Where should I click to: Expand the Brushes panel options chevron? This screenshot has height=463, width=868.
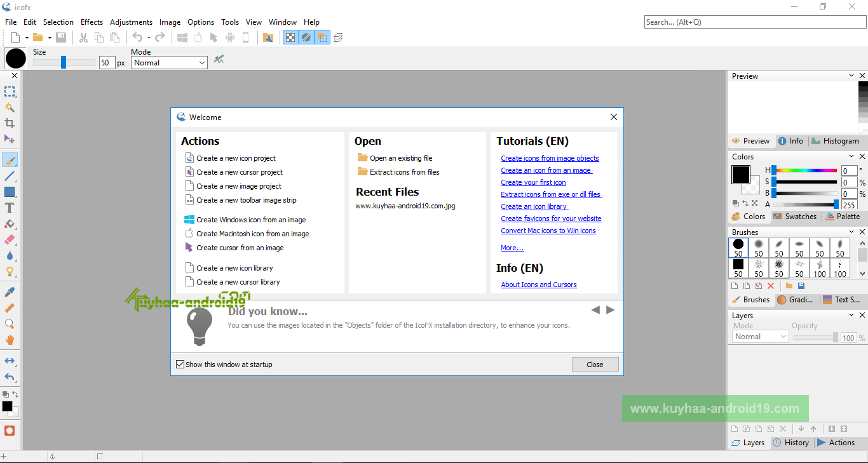pyautogui.click(x=852, y=232)
